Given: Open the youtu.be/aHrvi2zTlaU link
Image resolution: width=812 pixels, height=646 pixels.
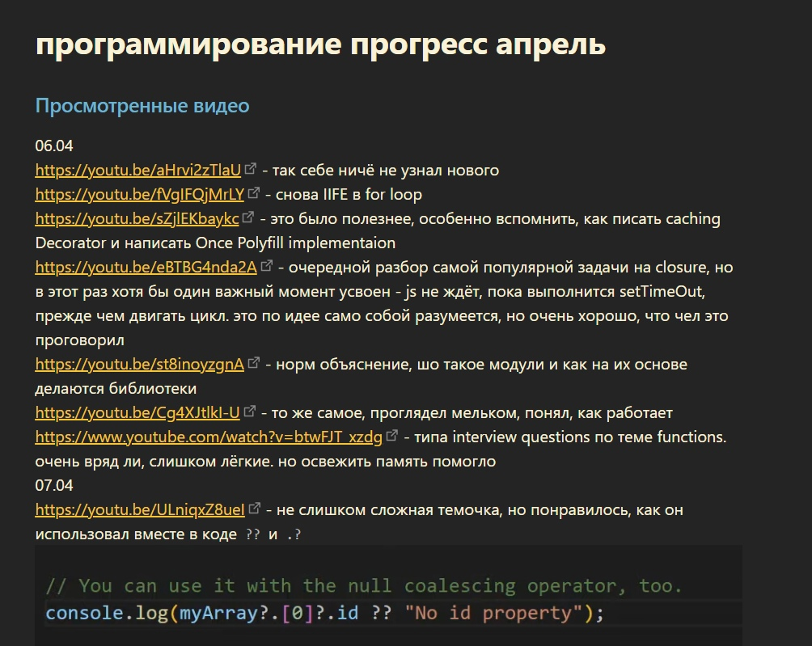Looking at the screenshot, I should coord(137,171).
